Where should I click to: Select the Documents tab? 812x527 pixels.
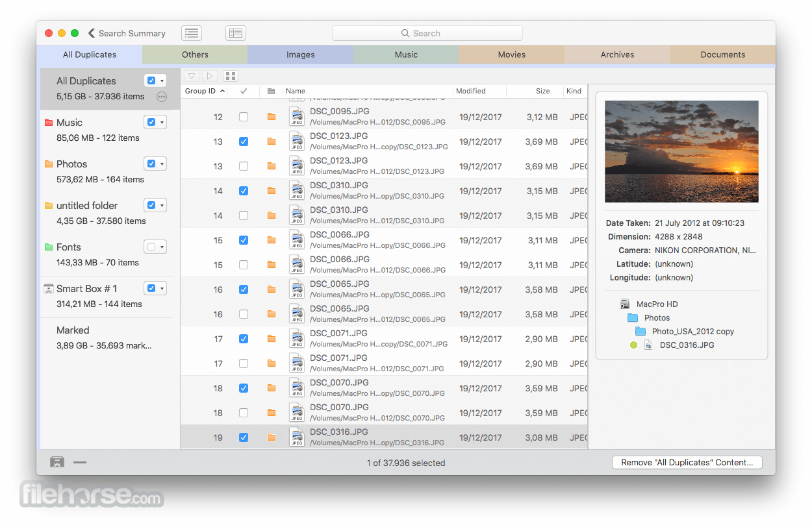point(723,55)
